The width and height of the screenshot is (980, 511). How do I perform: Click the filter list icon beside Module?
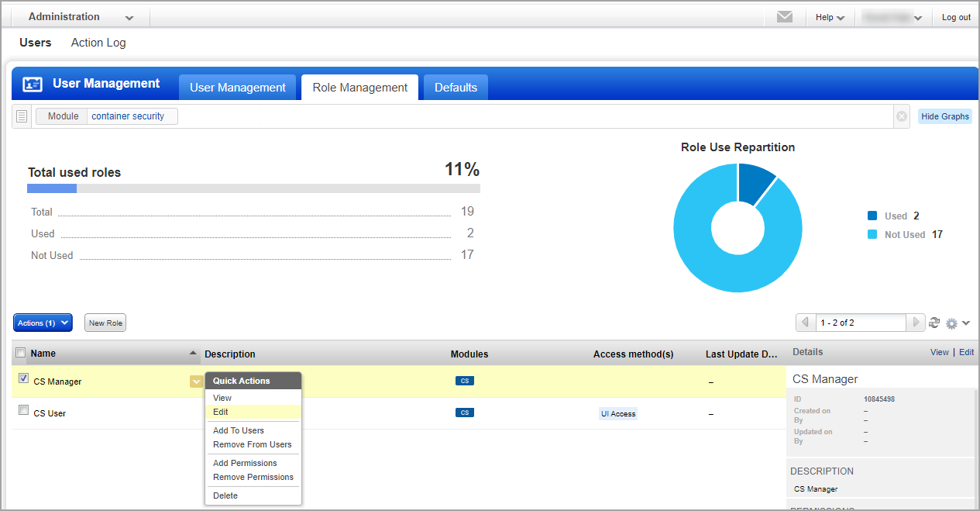coord(21,116)
